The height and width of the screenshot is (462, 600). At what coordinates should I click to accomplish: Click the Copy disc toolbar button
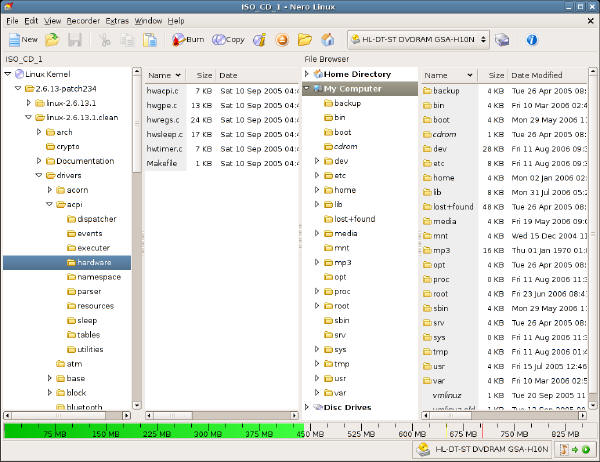229,40
